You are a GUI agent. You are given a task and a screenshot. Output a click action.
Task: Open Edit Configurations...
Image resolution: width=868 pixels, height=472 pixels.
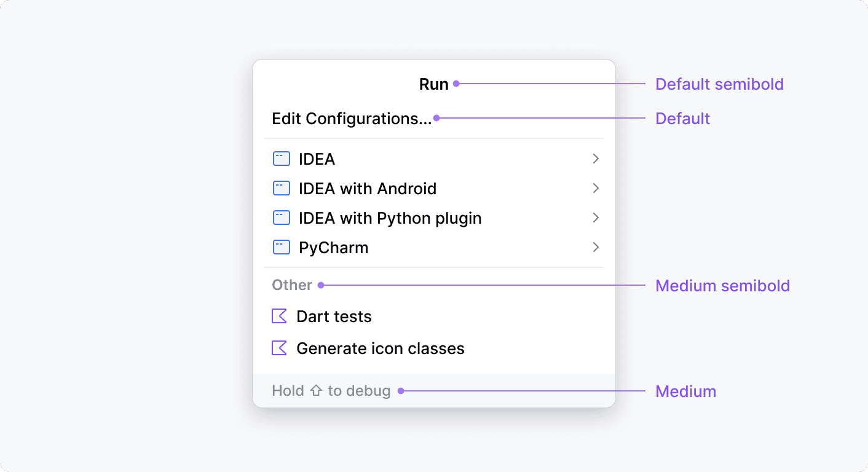(352, 119)
